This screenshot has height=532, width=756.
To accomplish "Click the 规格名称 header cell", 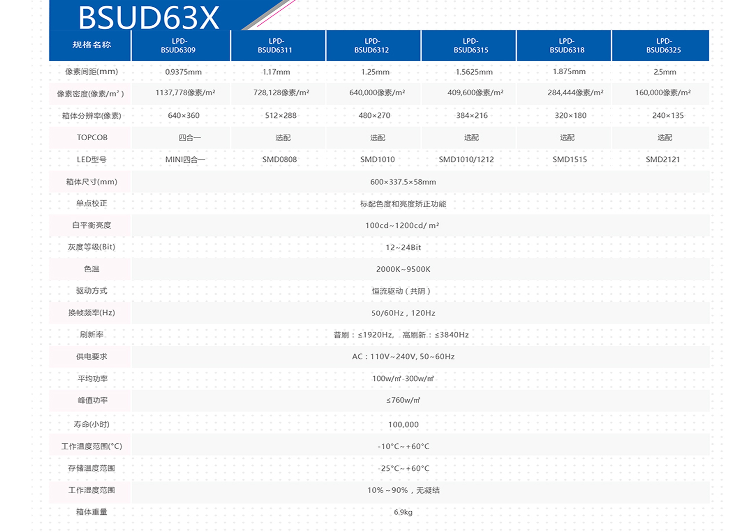I will 91,45.
